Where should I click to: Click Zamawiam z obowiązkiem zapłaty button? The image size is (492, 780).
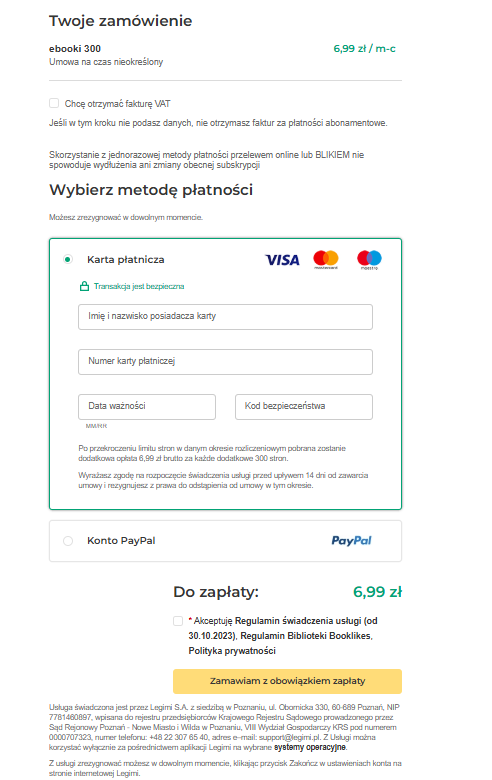[x=288, y=681]
